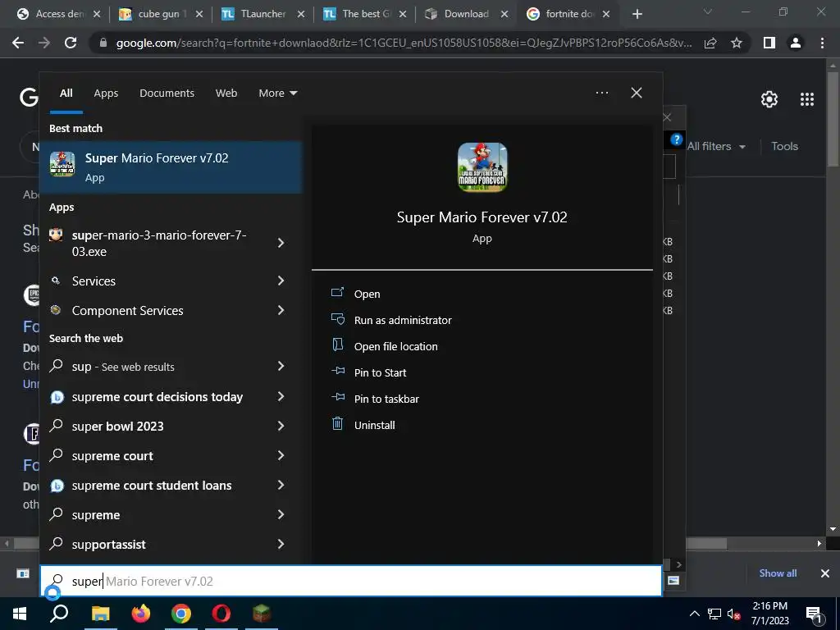840x630 pixels.
Task: Switch to the All search tab
Action: coord(66,94)
